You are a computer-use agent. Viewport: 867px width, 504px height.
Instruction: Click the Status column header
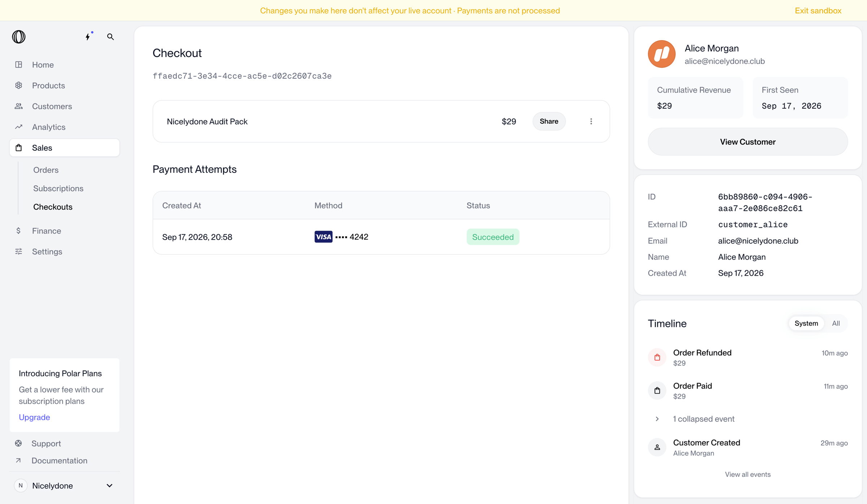(478, 205)
